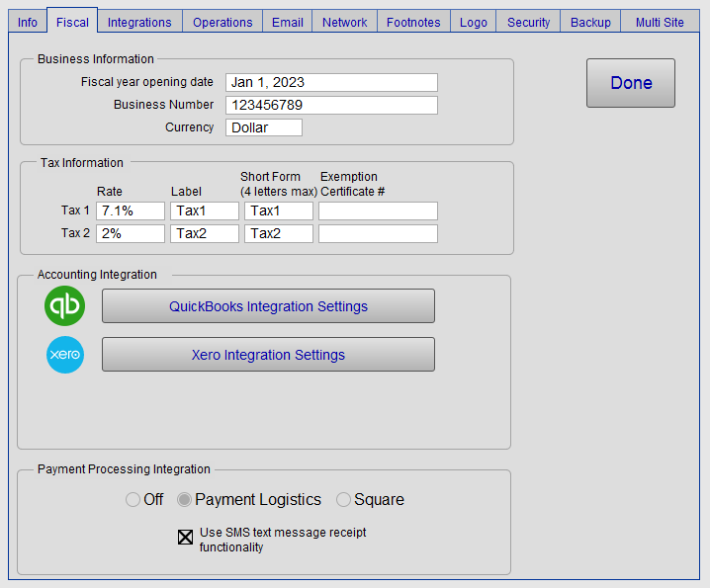Choose Square as payment processor

[344, 500]
